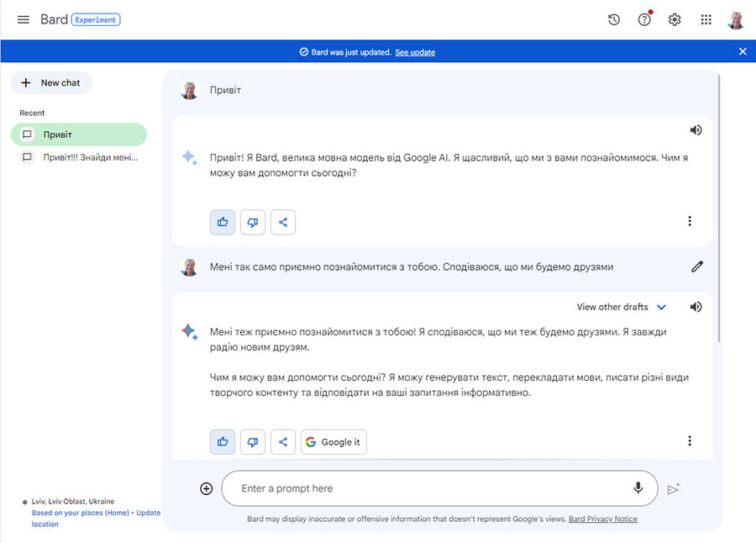Viewport: 756px width, 543px height.
Task: Open the hamburger main menu
Action: (24, 20)
